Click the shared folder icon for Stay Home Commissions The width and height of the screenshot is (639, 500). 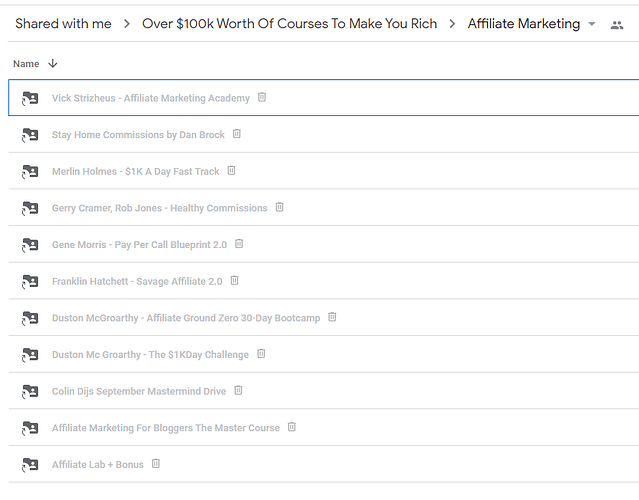pos(30,135)
